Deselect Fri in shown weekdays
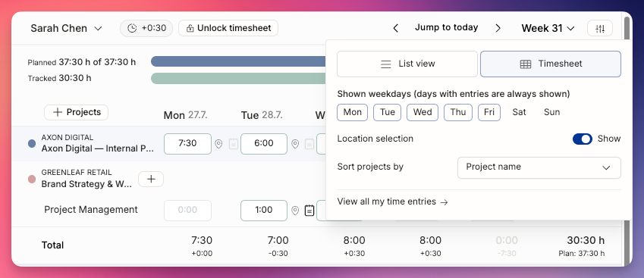Screen dimensions: 644x278 tap(489, 112)
